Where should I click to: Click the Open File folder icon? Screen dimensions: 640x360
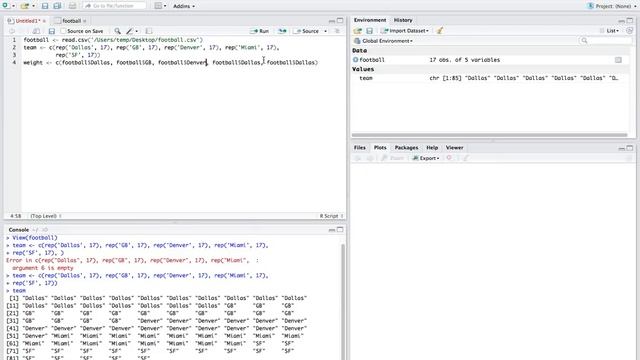pos(25,6)
